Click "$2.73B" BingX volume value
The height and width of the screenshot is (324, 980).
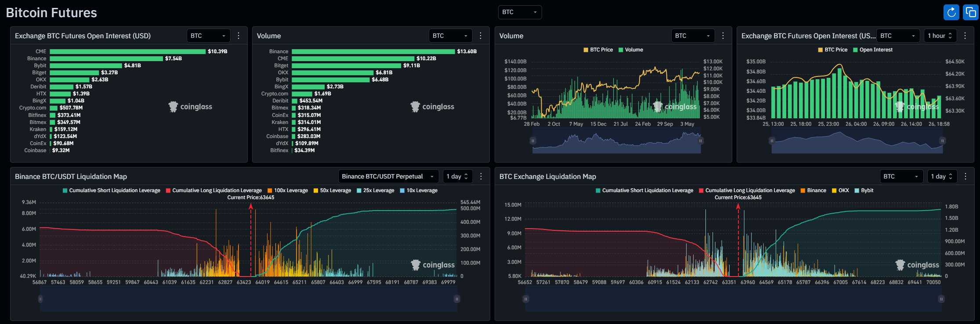(335, 87)
